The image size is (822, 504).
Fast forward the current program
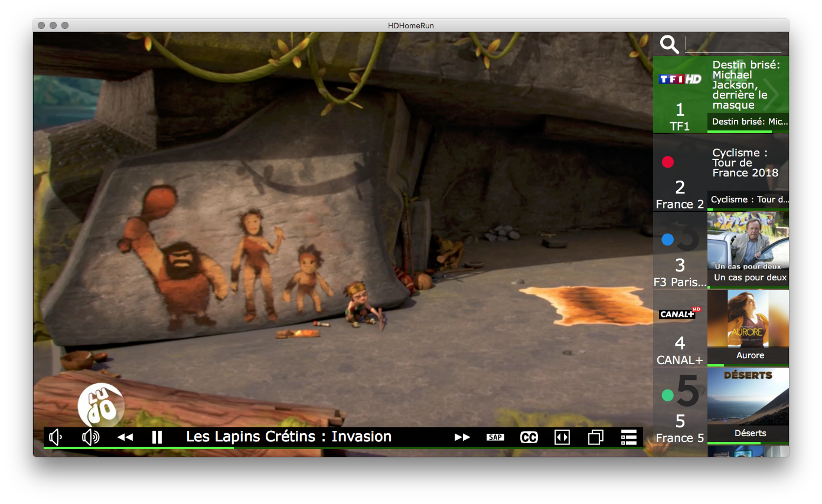click(x=462, y=437)
